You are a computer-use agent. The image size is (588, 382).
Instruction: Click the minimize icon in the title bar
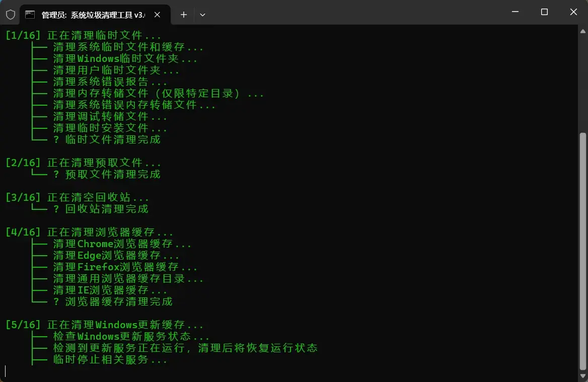click(515, 12)
